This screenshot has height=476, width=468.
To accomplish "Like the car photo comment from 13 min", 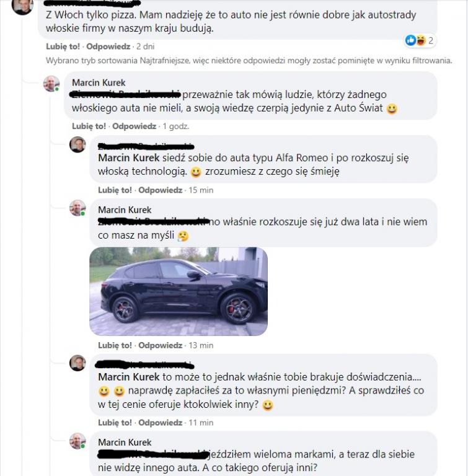I will pos(115,345).
